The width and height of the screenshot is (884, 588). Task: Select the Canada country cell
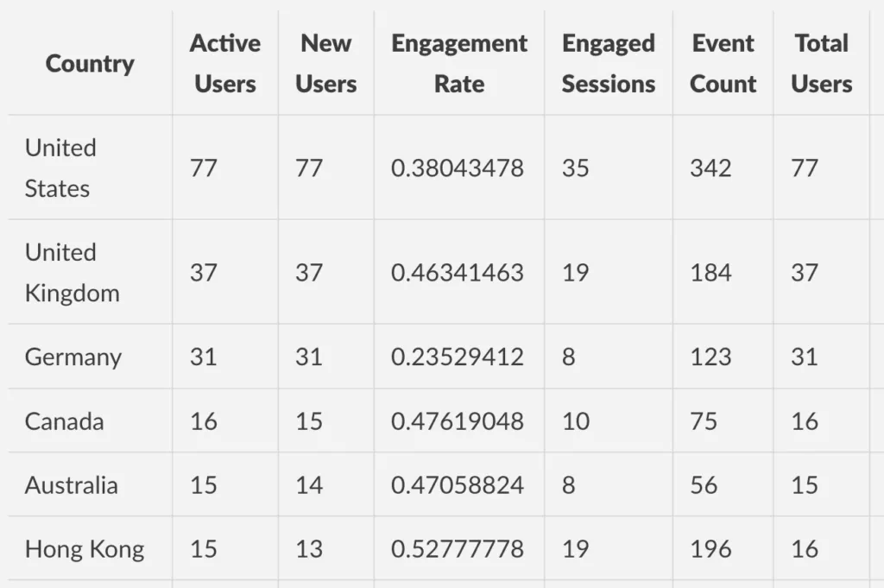click(x=65, y=421)
